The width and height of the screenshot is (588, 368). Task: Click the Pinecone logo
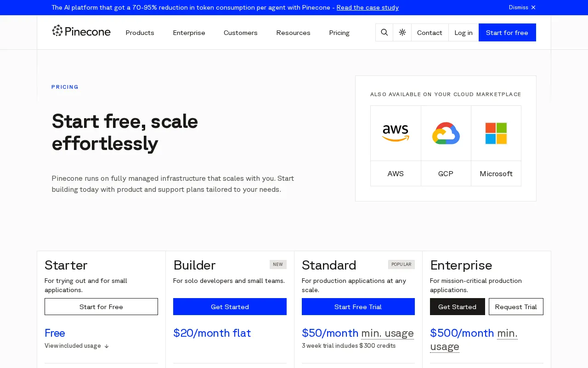[x=81, y=31]
